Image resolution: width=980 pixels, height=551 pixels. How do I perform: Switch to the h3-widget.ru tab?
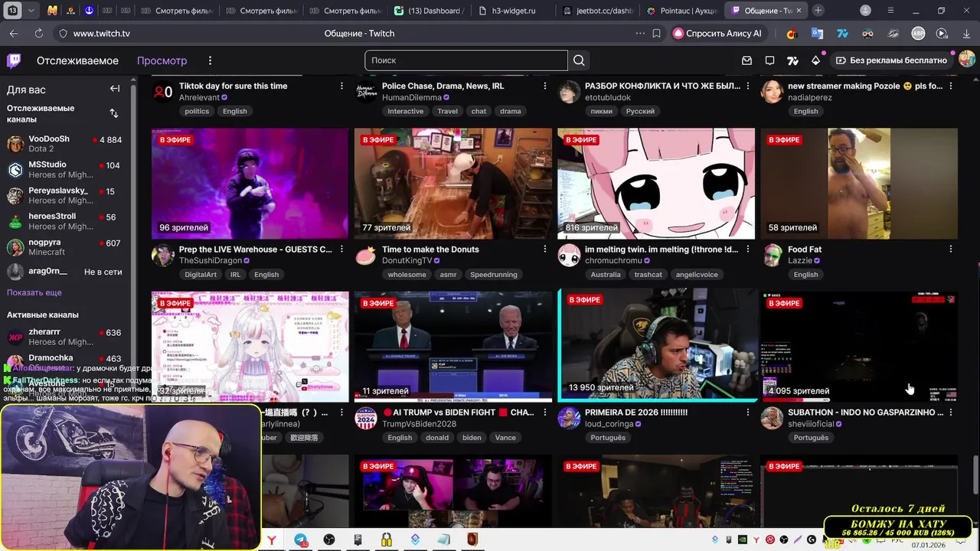[x=511, y=11]
